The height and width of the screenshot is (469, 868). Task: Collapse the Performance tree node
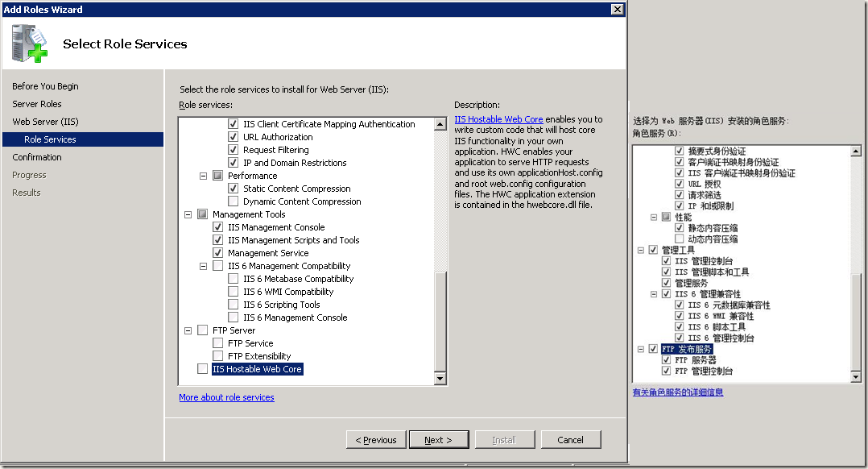[203, 176]
